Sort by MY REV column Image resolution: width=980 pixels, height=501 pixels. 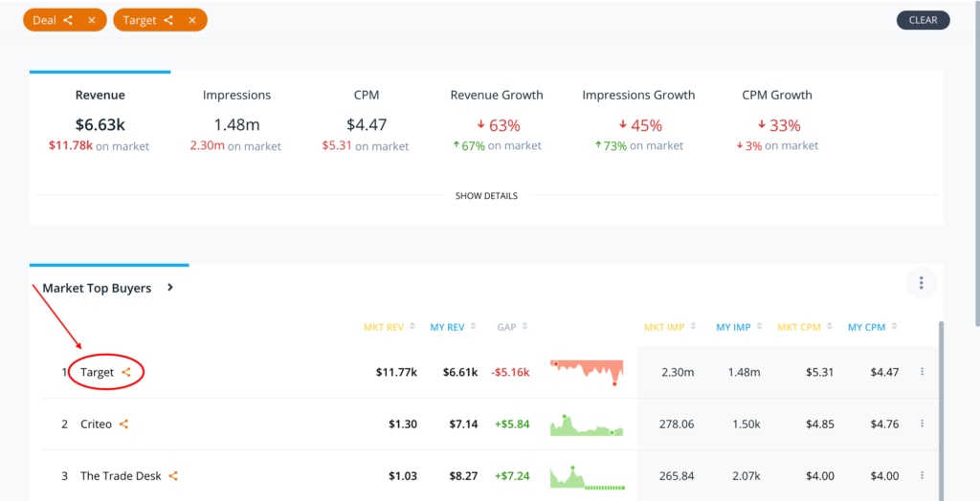click(x=454, y=327)
